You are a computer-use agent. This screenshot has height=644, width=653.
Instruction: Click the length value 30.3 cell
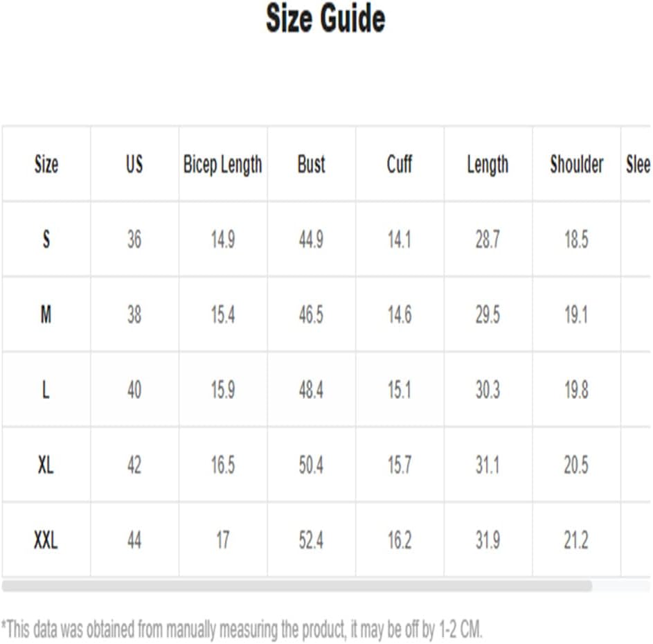[487, 389]
